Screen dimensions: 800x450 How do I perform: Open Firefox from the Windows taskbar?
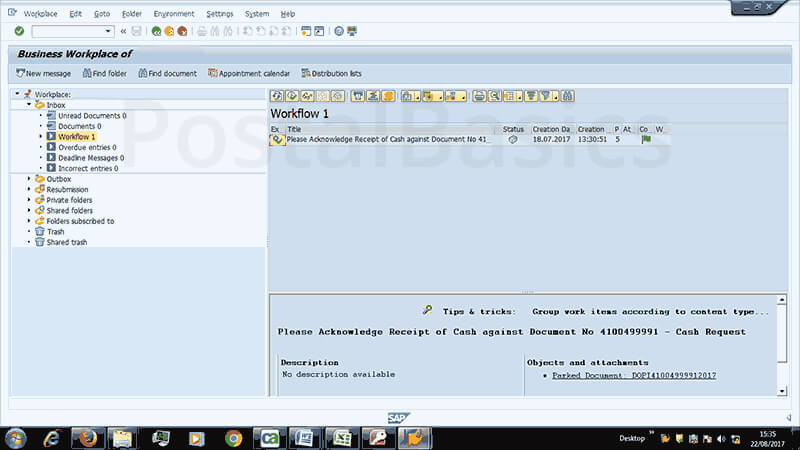tap(86, 437)
